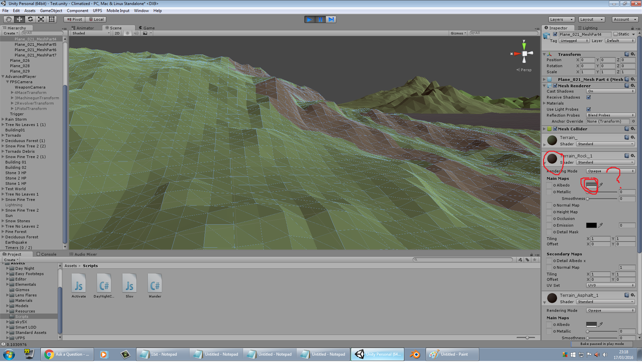Toggle Receive Shadows checkbox
Image resolution: width=642 pixels, height=364 pixels.
[588, 97]
